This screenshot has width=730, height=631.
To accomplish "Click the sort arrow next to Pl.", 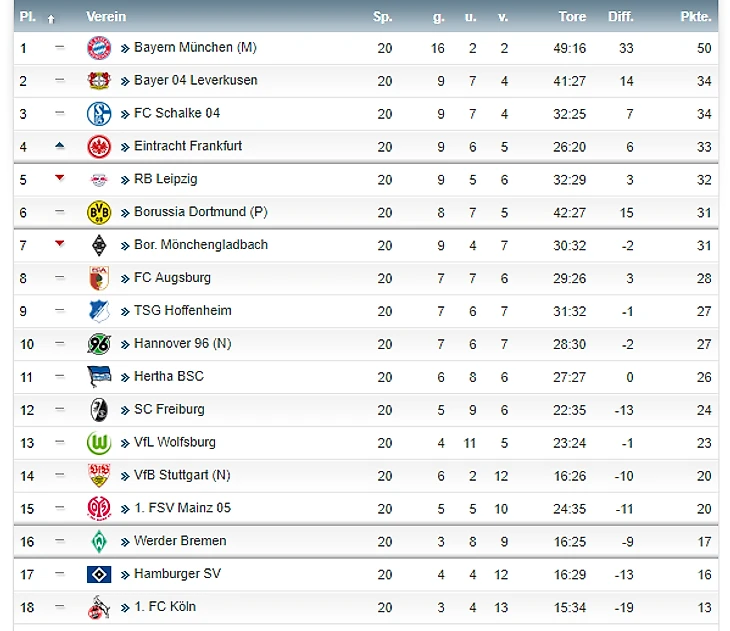I will pyautogui.click(x=51, y=19).
